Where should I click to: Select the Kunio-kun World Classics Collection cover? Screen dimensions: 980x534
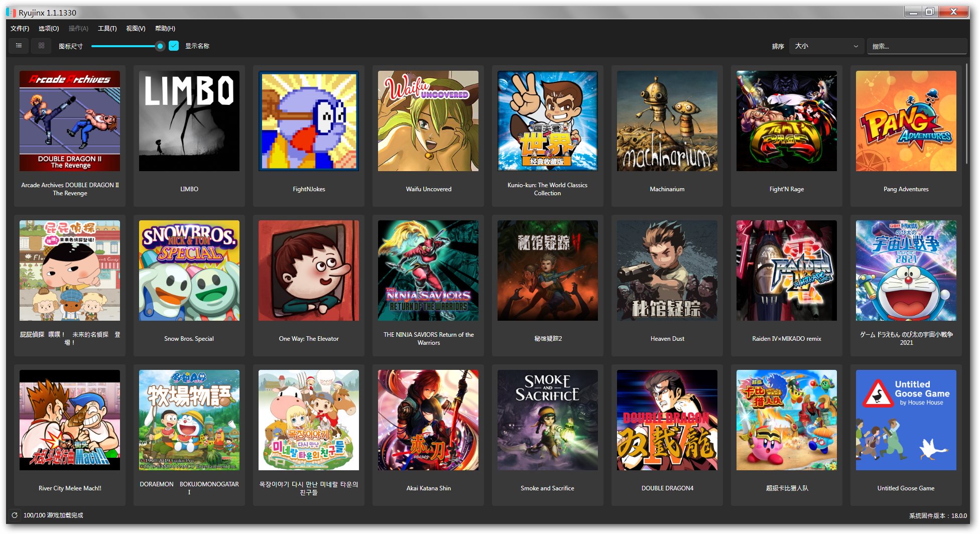[548, 121]
